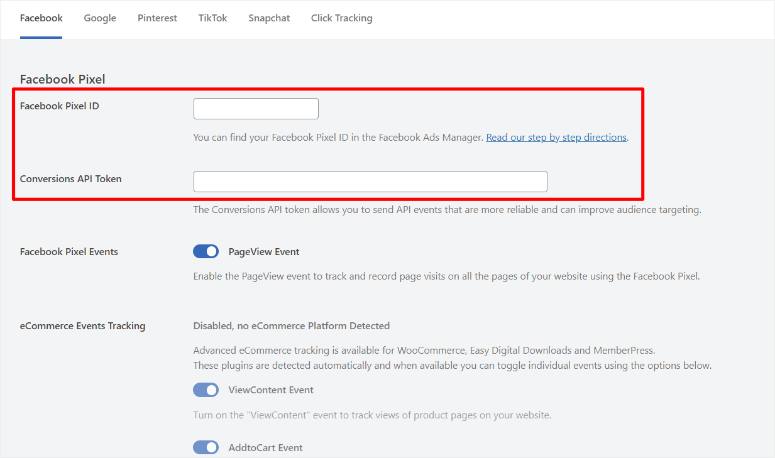The image size is (775, 458).
Task: Click the Facebook Pixel ID label
Action: point(59,106)
